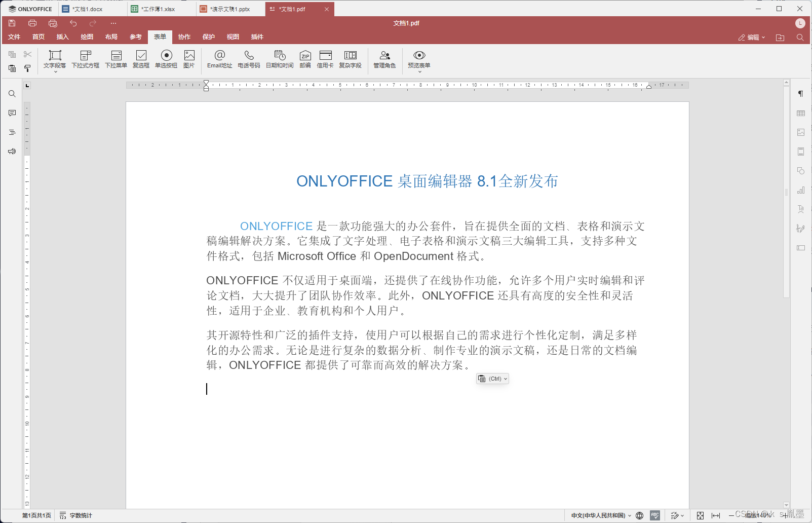812x523 pixels.
Task: Open file location icon in header
Action: (x=780, y=38)
